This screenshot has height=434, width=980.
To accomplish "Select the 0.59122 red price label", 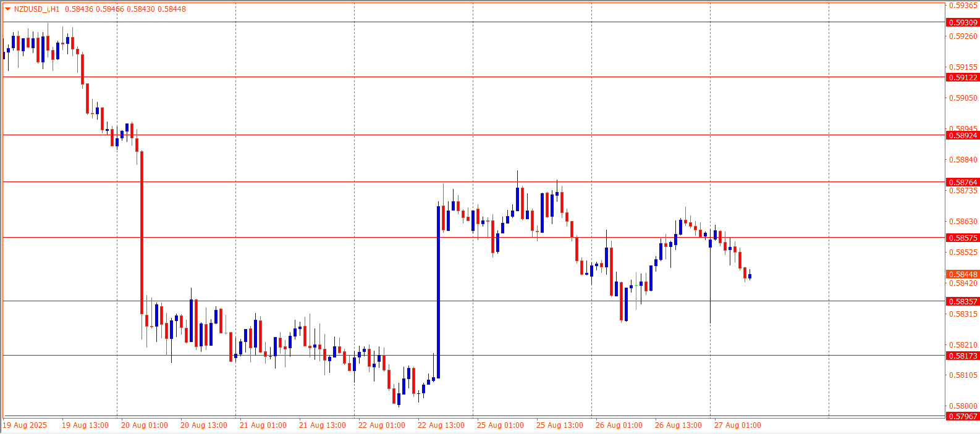I will (963, 78).
